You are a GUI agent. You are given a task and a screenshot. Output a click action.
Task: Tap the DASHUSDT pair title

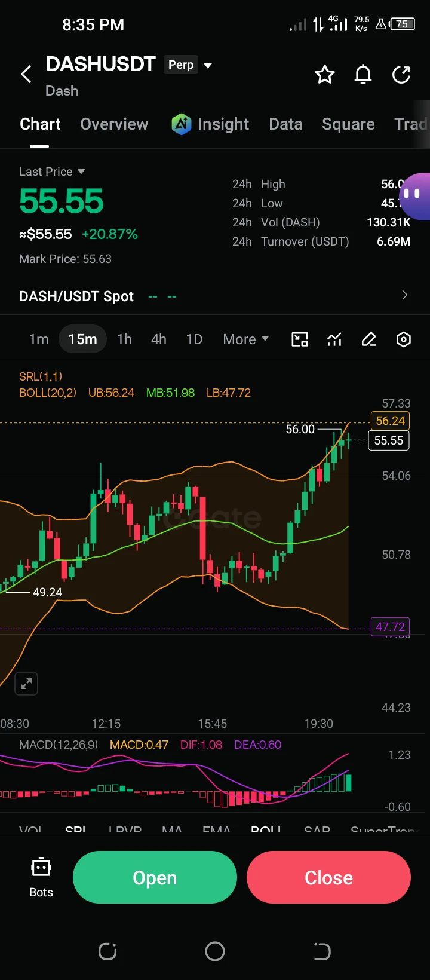[x=100, y=64]
